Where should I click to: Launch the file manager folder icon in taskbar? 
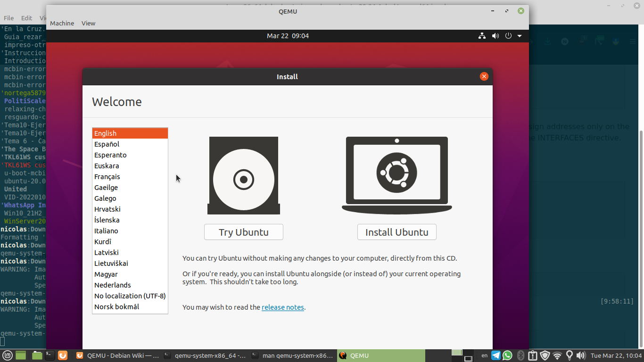tap(37, 355)
